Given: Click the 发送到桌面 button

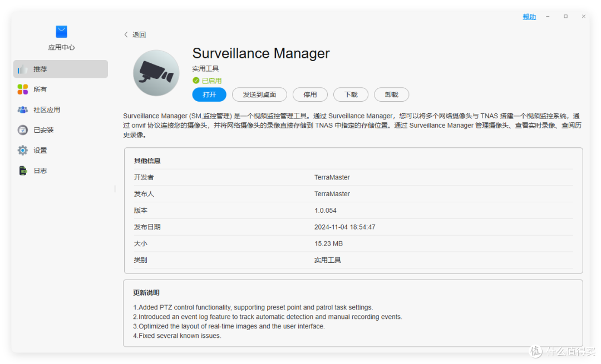Looking at the screenshot, I should pos(259,94).
